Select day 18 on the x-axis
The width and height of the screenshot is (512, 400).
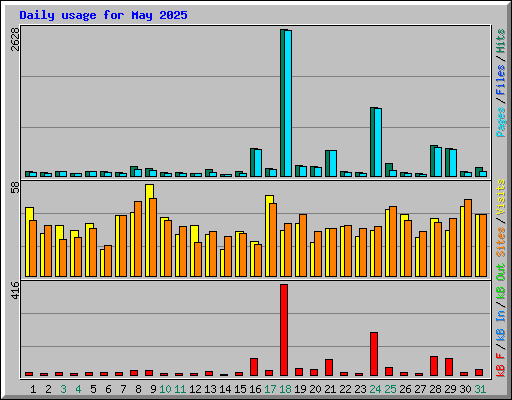coord(285,389)
